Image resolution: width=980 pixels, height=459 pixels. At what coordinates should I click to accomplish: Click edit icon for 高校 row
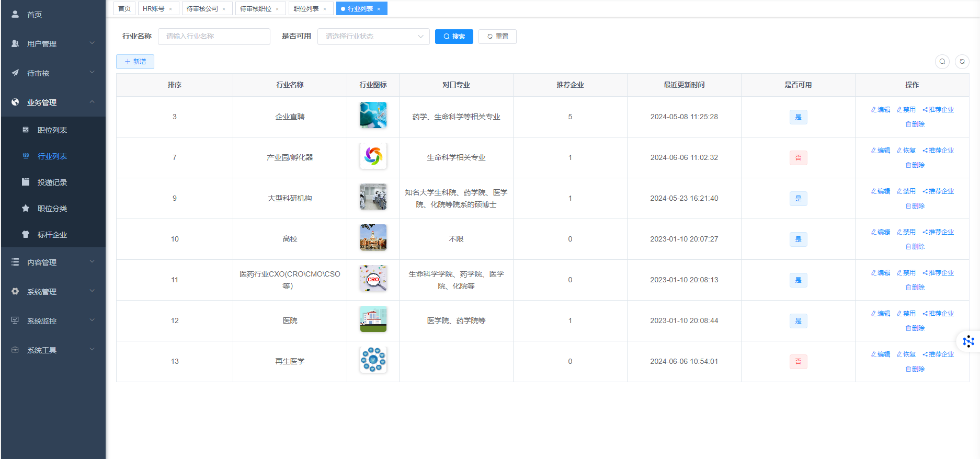click(874, 232)
